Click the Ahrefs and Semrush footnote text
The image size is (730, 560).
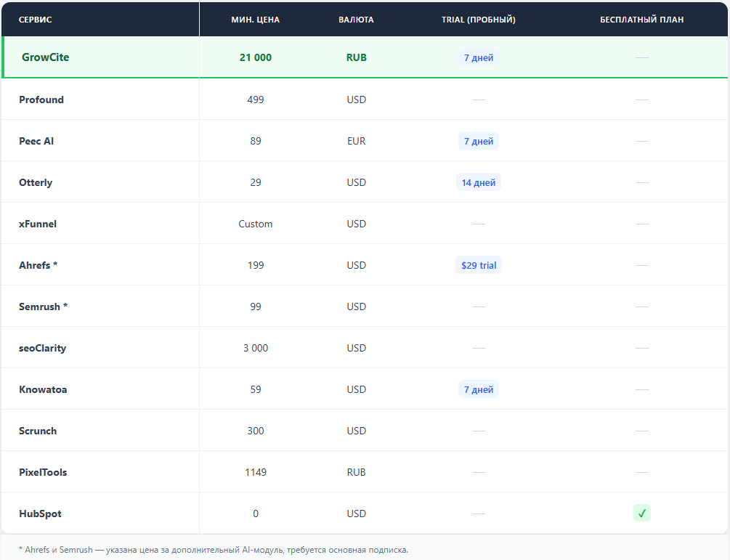tap(214, 550)
